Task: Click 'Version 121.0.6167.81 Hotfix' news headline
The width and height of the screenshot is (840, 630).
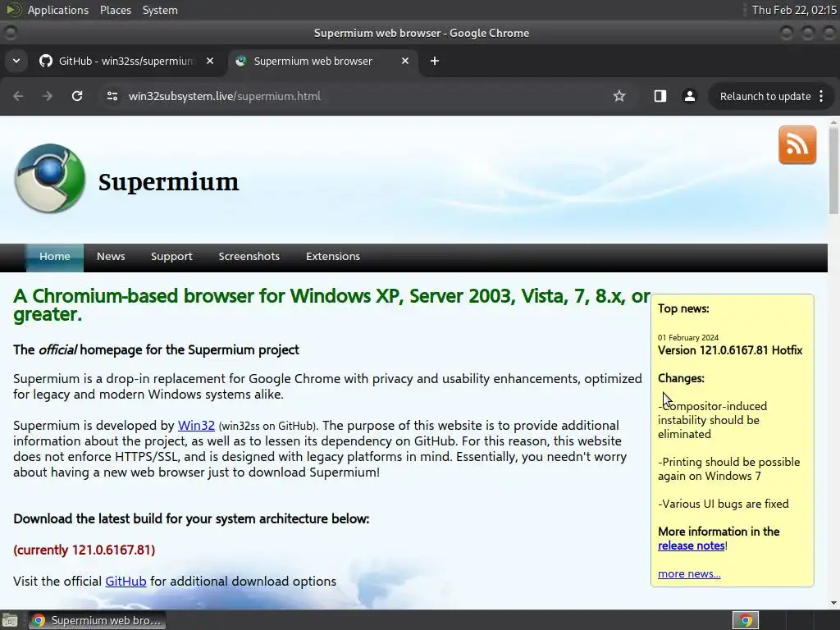Action: tap(729, 350)
